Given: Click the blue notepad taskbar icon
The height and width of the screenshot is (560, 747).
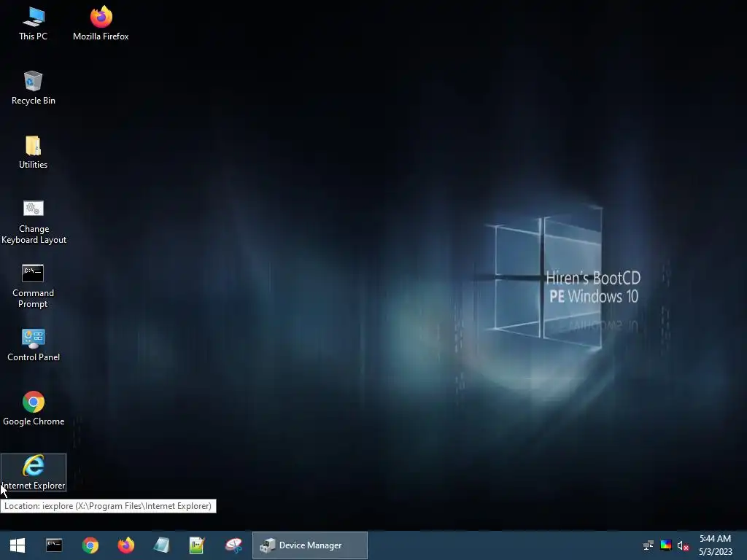Looking at the screenshot, I should (161, 545).
